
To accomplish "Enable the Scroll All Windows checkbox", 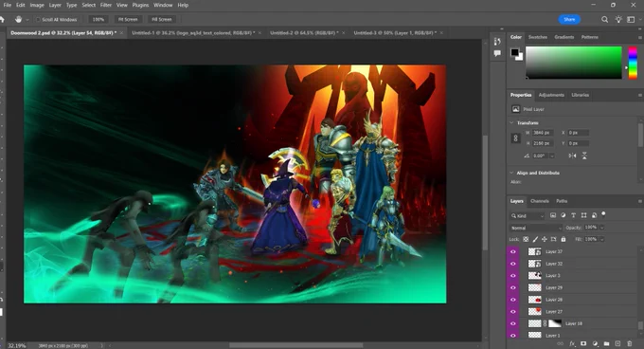I will (x=38, y=19).
